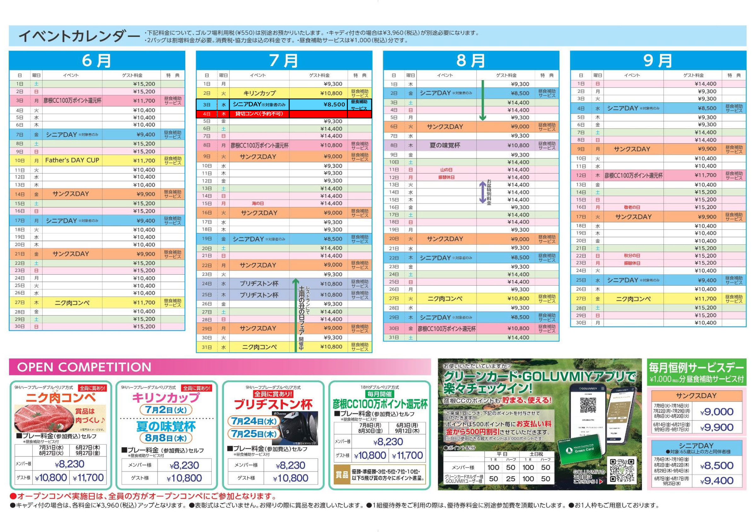Click ニク肉コンペ card heading
This screenshot has width=756, height=532.
(61, 398)
